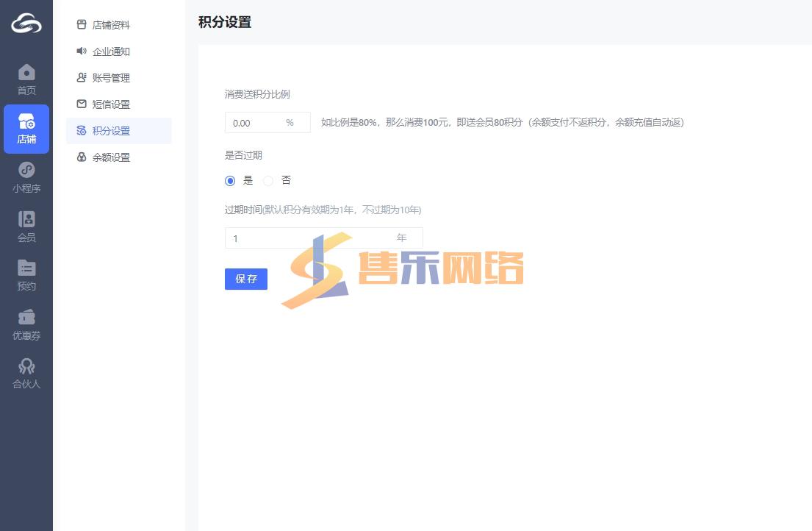Click the 企业通知 speaker icon

click(82, 51)
